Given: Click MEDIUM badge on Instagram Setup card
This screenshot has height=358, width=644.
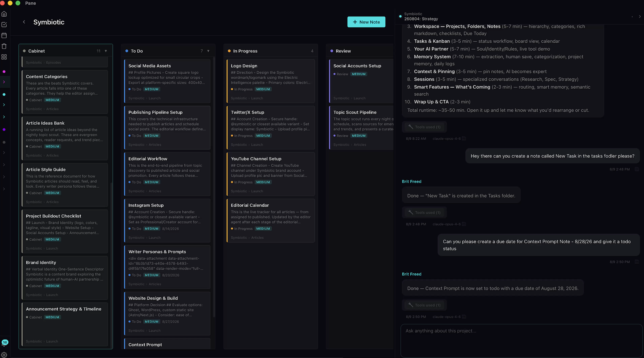Looking at the screenshot, I should click(x=152, y=229).
